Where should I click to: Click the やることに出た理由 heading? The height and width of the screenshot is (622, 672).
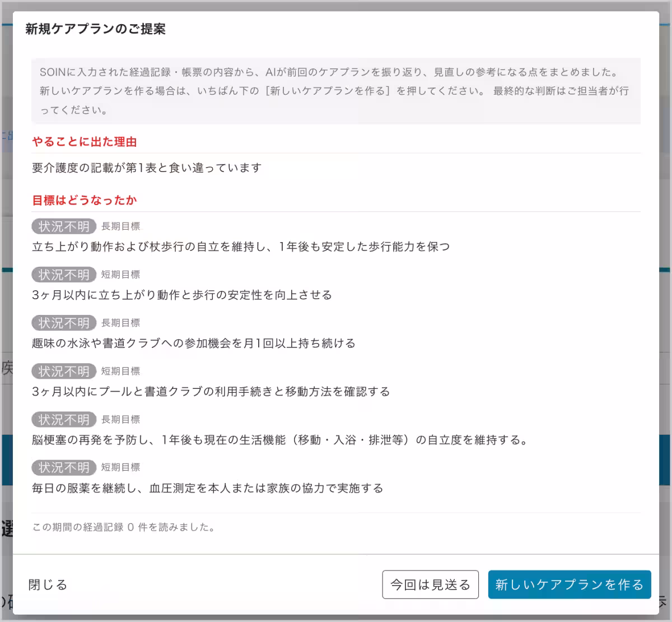(x=85, y=142)
